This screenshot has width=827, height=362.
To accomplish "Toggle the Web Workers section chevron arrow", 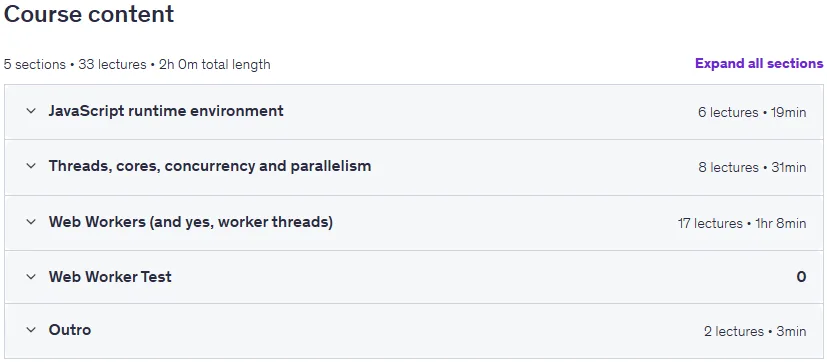I will [31, 222].
